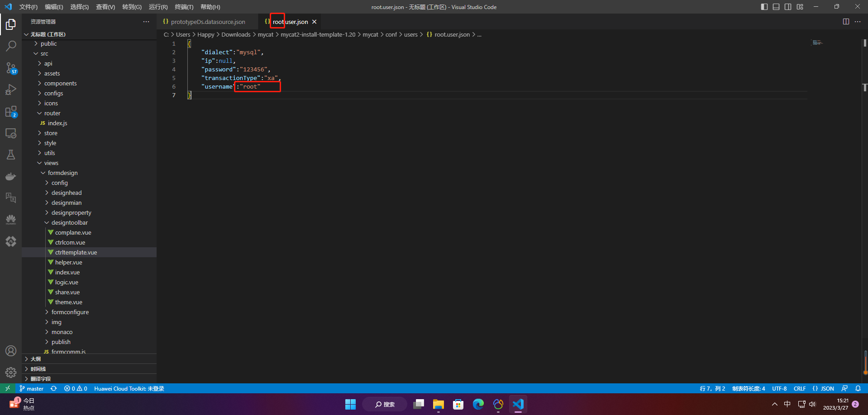Collapse the src folder

pyautogui.click(x=89, y=53)
